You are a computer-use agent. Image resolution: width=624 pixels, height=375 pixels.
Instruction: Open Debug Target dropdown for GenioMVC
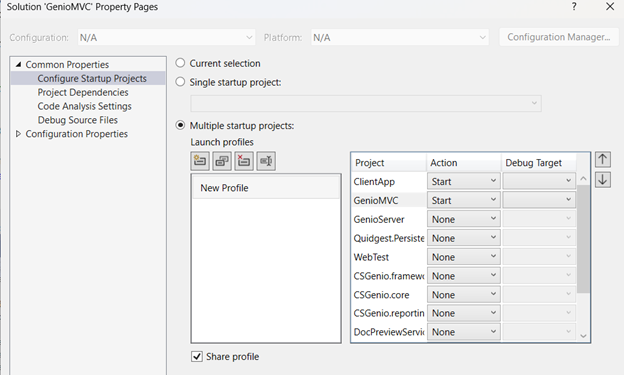click(x=539, y=200)
